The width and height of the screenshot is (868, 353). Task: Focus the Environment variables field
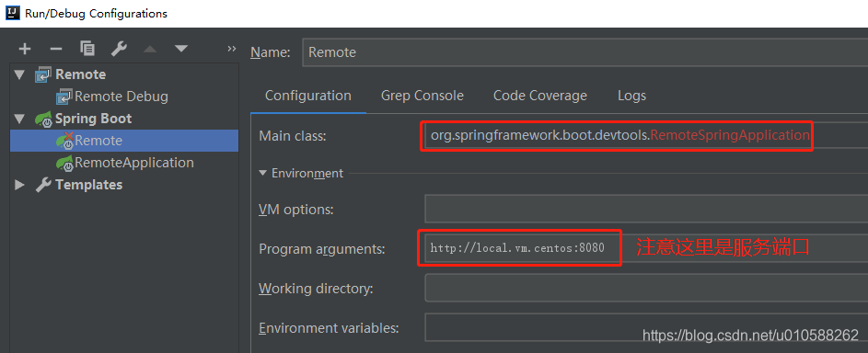646,327
